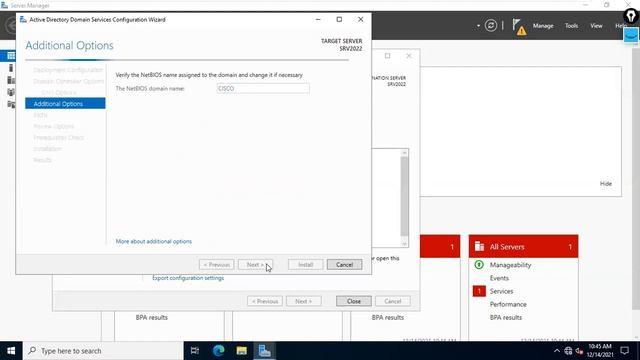Select All Servers icon in left sidebar
Image resolution: width=640 pixels, height=360 pixels.
pyautogui.click(x=11, y=80)
